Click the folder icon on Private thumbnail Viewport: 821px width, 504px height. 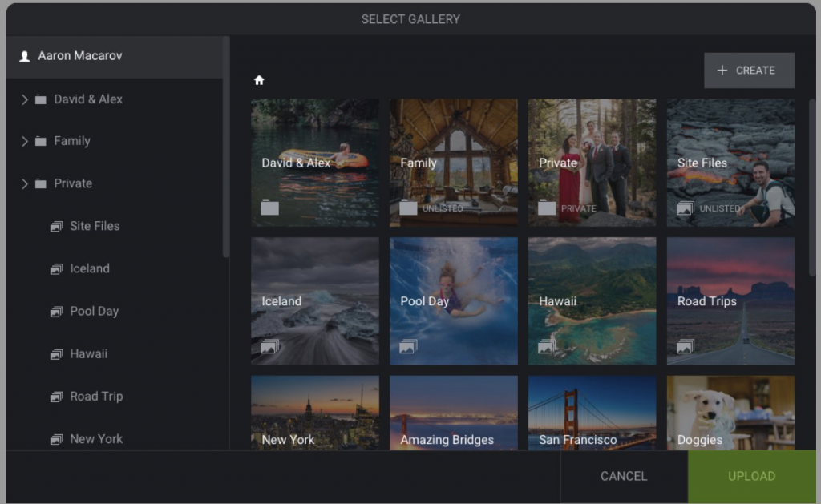547,208
